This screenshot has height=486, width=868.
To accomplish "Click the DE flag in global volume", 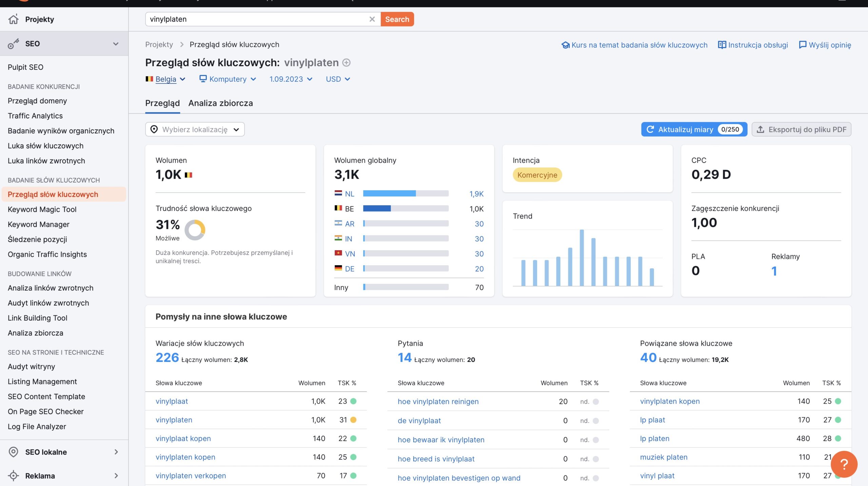I will point(338,268).
